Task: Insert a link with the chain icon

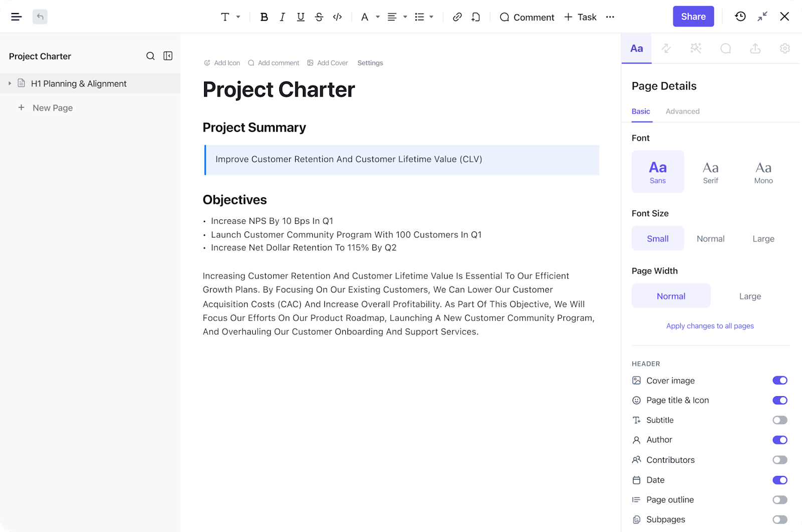Action: (x=457, y=17)
